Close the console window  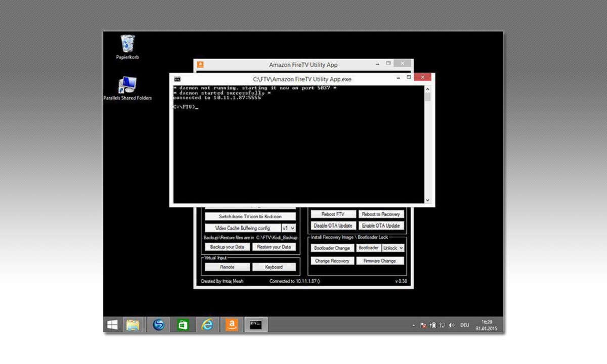pos(423,77)
